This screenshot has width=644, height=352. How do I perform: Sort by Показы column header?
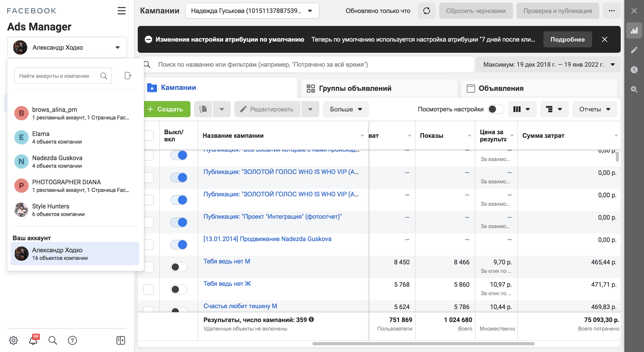(x=445, y=136)
